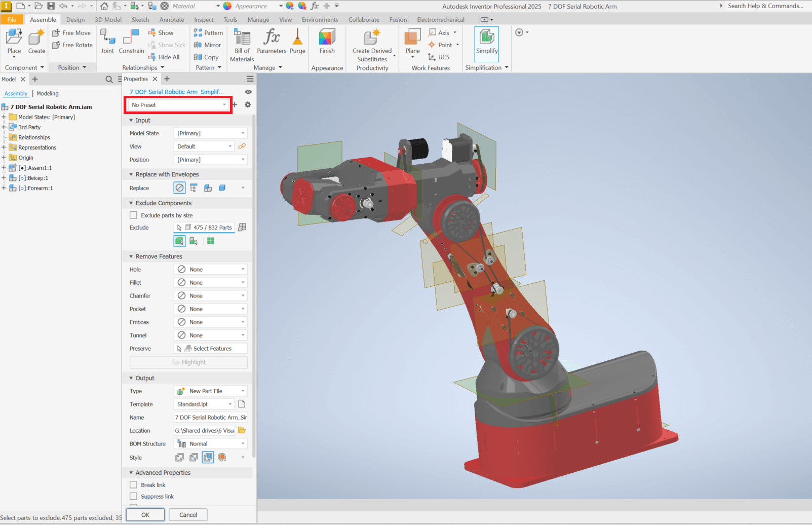Click Create Derived Substitutes
The width and height of the screenshot is (812, 525).
372,46
